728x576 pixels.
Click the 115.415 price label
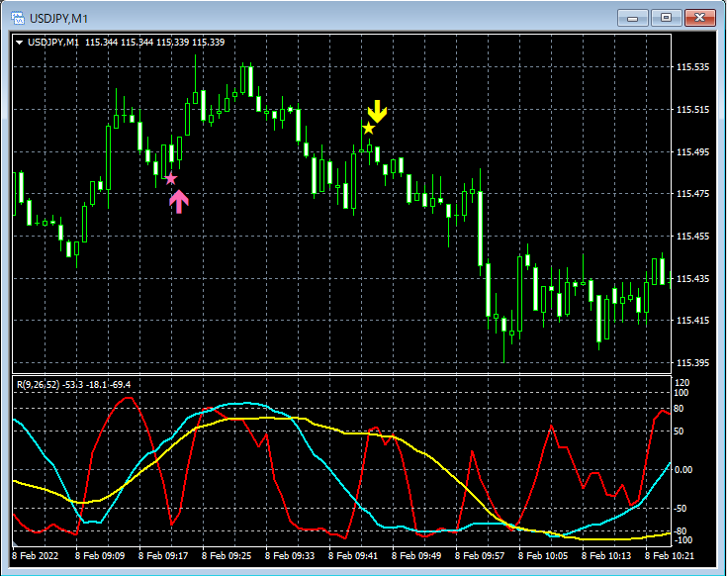click(692, 321)
